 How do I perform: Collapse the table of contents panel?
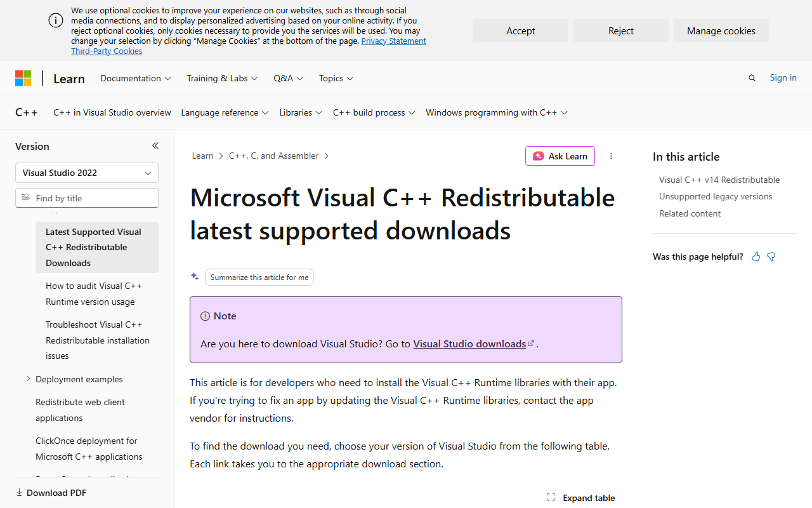tap(155, 146)
